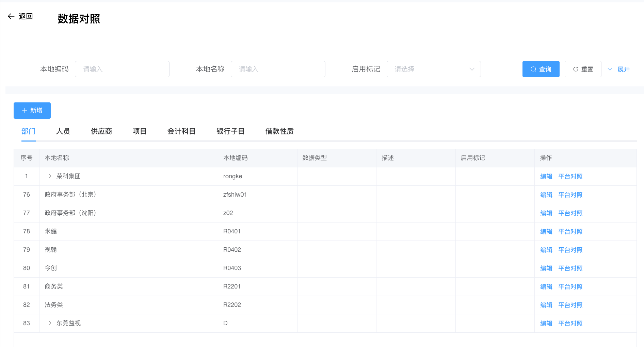Open 平台对照 for 商务类 row
This screenshot has height=347, width=644.
[570, 287]
